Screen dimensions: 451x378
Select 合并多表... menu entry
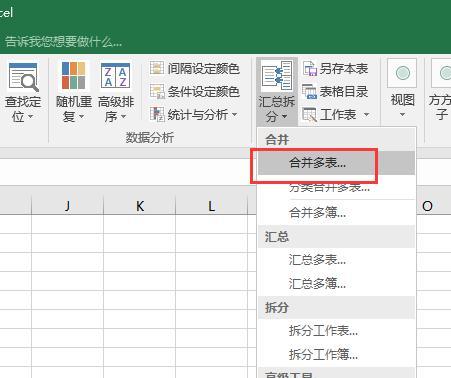337,163
